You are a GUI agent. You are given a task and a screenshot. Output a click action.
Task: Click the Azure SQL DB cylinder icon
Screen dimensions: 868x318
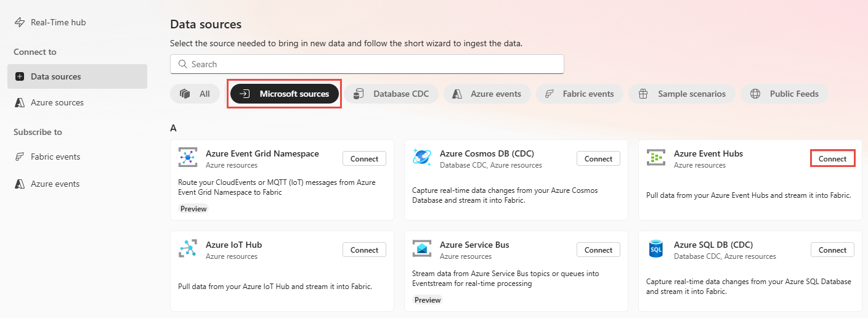point(656,248)
